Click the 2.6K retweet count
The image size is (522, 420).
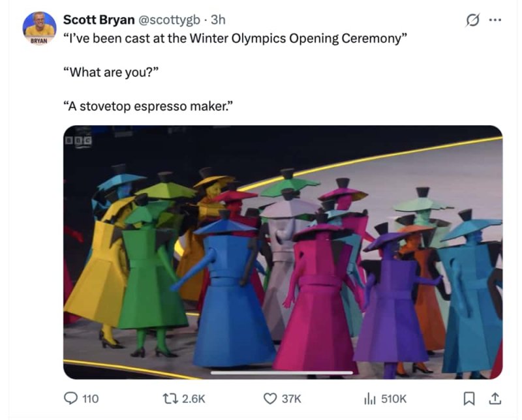click(x=193, y=398)
